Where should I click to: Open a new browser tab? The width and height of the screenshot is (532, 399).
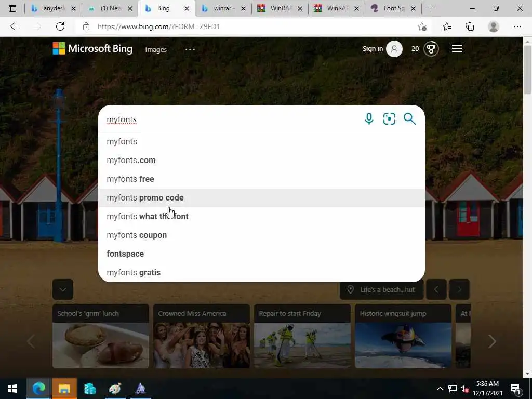coord(431,8)
